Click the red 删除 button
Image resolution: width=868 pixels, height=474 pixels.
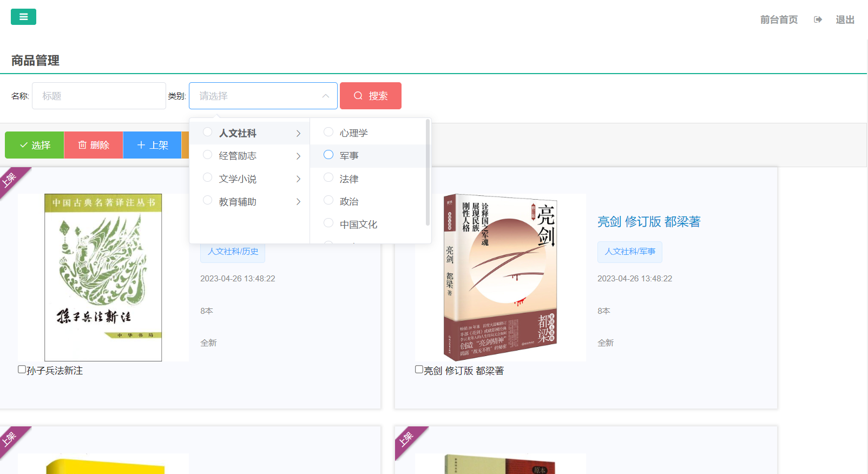94,145
